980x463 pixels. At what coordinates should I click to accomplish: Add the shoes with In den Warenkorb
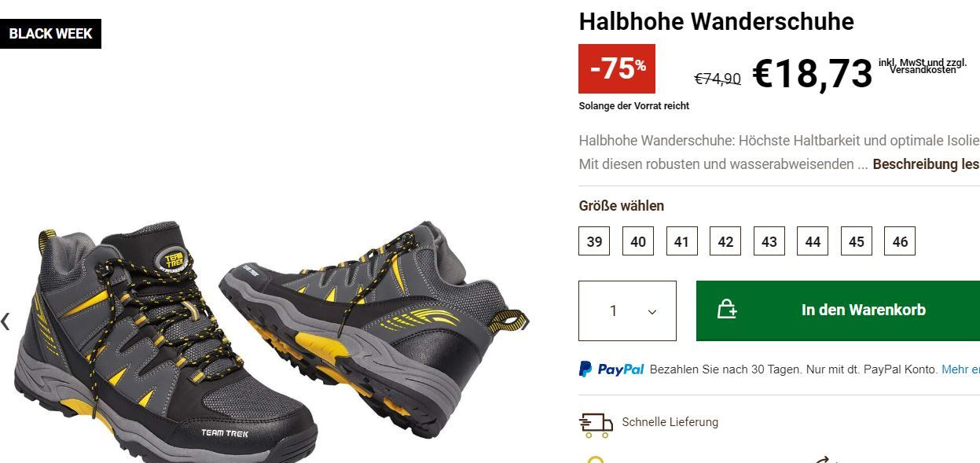tap(838, 311)
